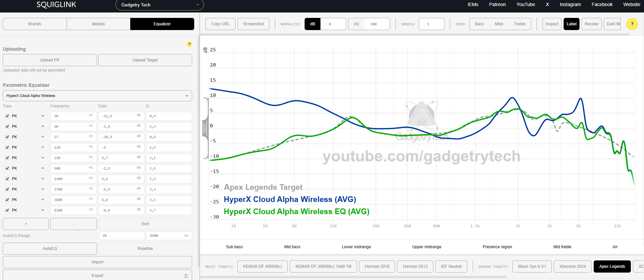Disable the filter with gain -11,5 dB

(x=7, y=116)
